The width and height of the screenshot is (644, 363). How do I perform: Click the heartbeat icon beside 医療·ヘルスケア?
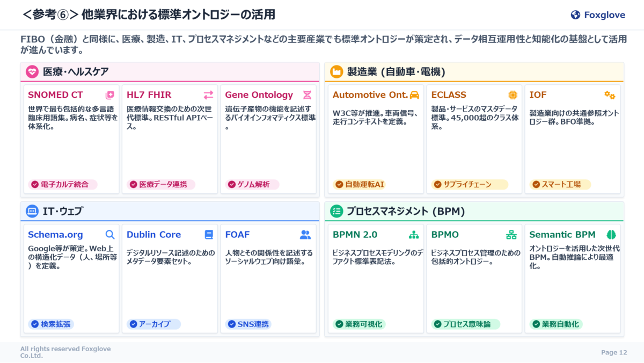coord(32,71)
